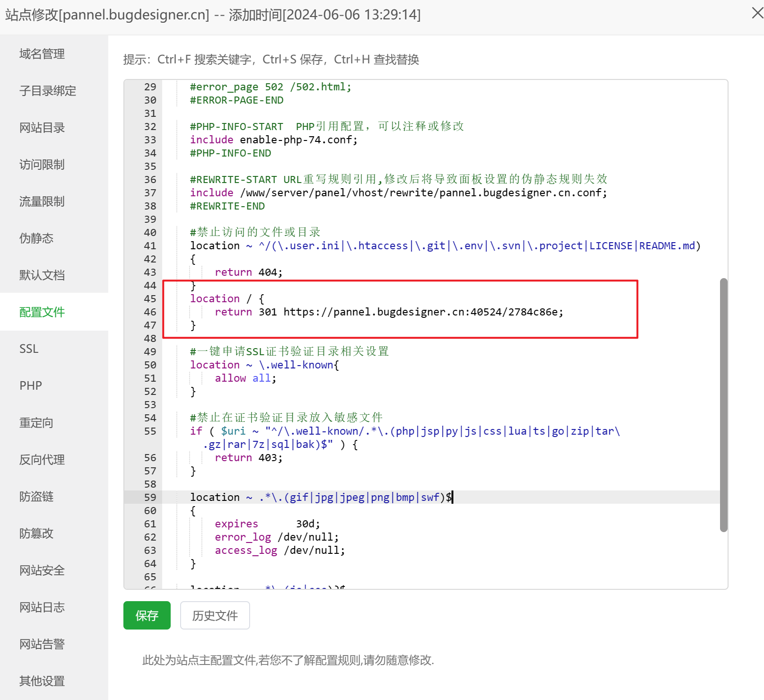Click line number 46 in the gutter
This screenshot has height=700, width=764.
pos(150,312)
